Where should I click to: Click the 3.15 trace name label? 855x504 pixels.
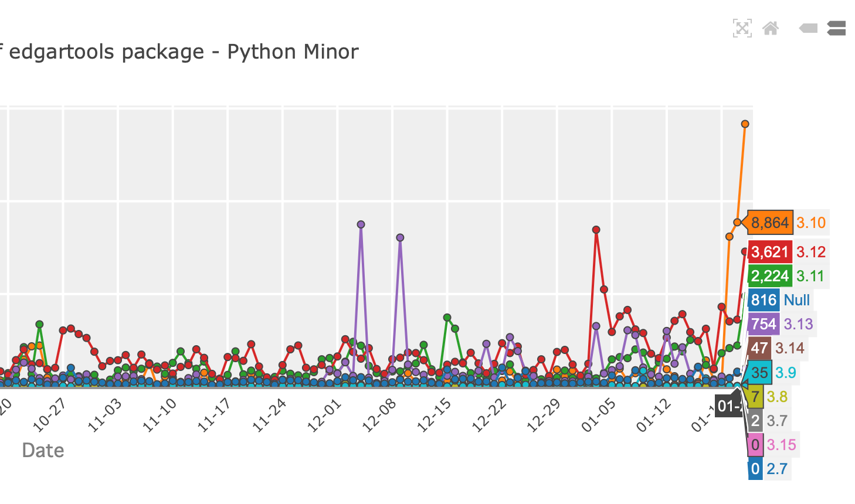coord(782,445)
